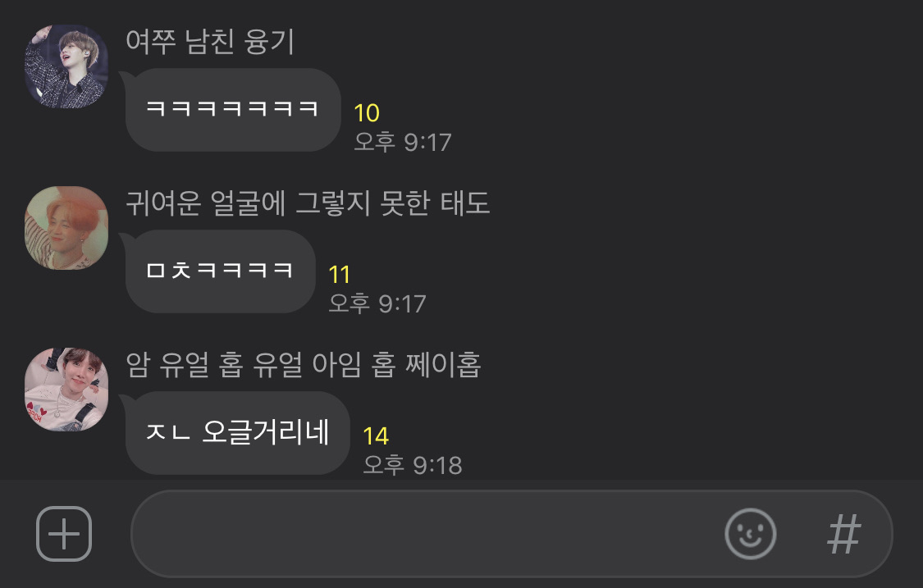Select the nickname 여쭈 남친 융기
Viewport: 923px width, 588px height.
click(210, 41)
